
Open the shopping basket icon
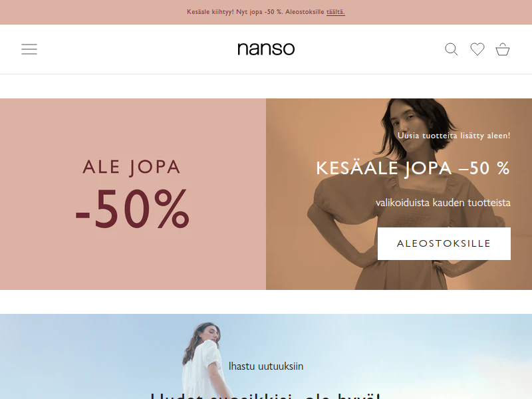tap(503, 49)
